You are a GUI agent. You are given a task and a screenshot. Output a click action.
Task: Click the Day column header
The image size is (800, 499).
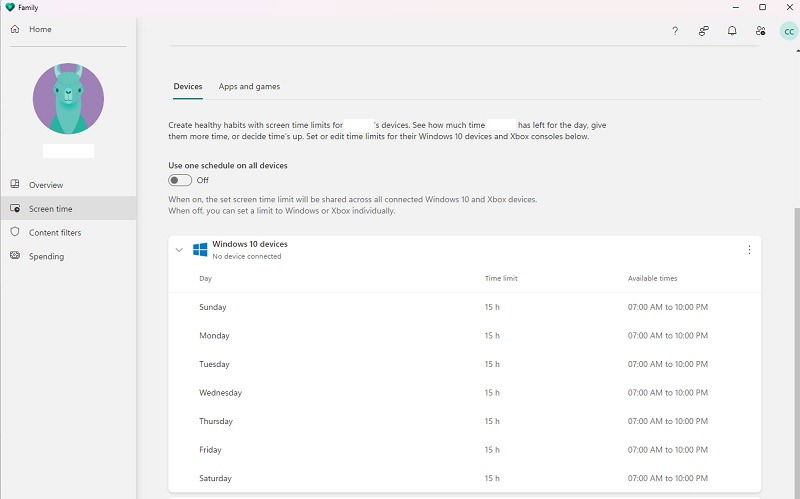[205, 278]
